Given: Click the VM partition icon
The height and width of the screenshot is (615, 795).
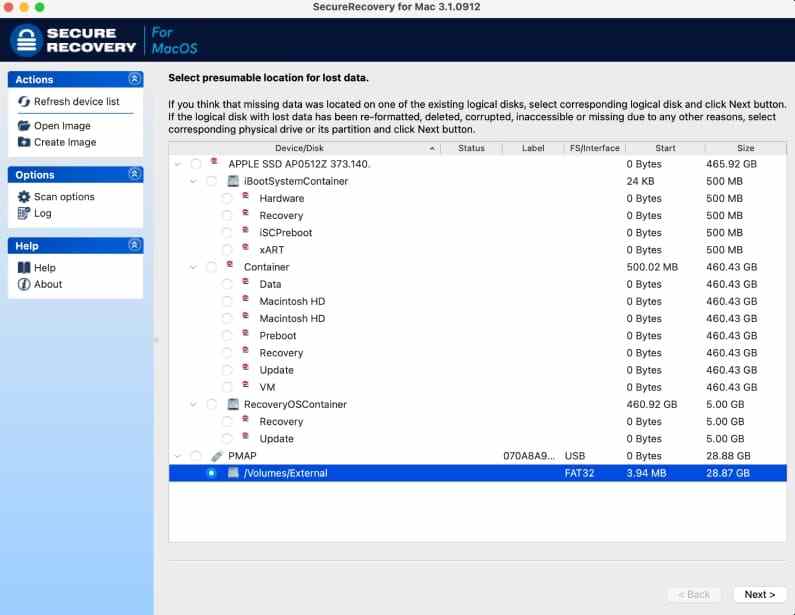Looking at the screenshot, I should 245,384.
